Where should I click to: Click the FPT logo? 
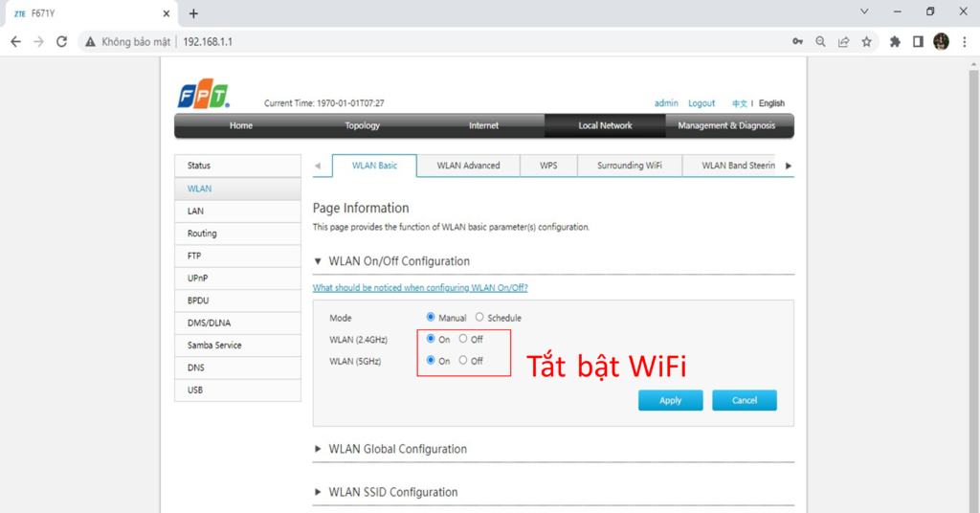[204, 94]
